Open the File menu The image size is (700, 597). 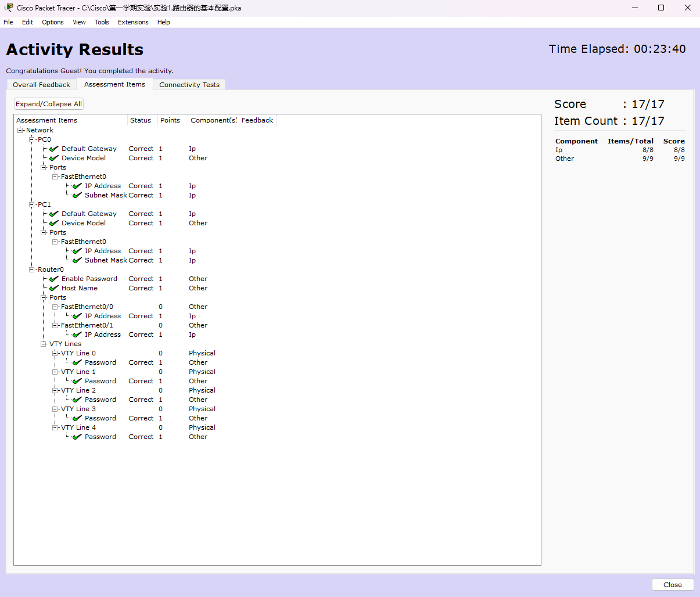8,22
